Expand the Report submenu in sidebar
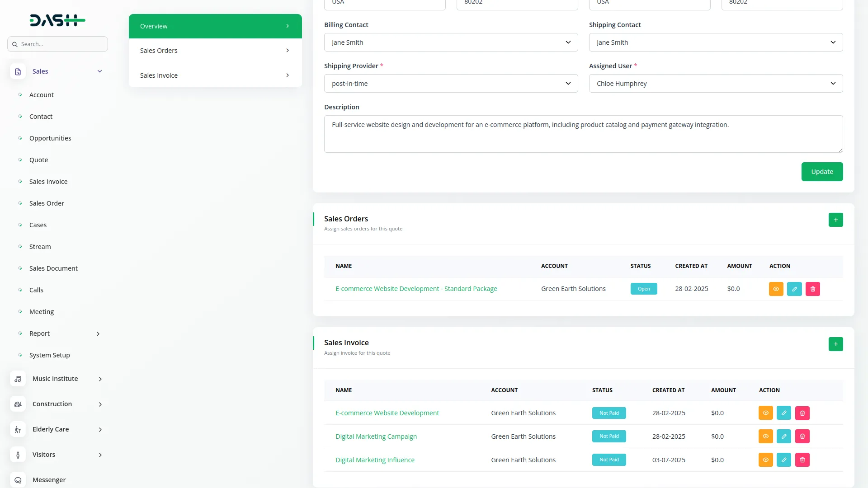 tap(98, 334)
